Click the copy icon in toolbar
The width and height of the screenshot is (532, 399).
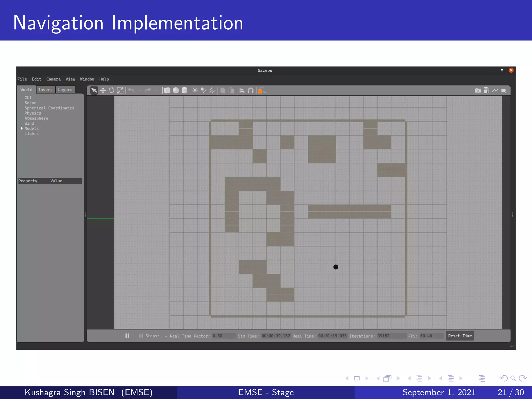(x=223, y=90)
